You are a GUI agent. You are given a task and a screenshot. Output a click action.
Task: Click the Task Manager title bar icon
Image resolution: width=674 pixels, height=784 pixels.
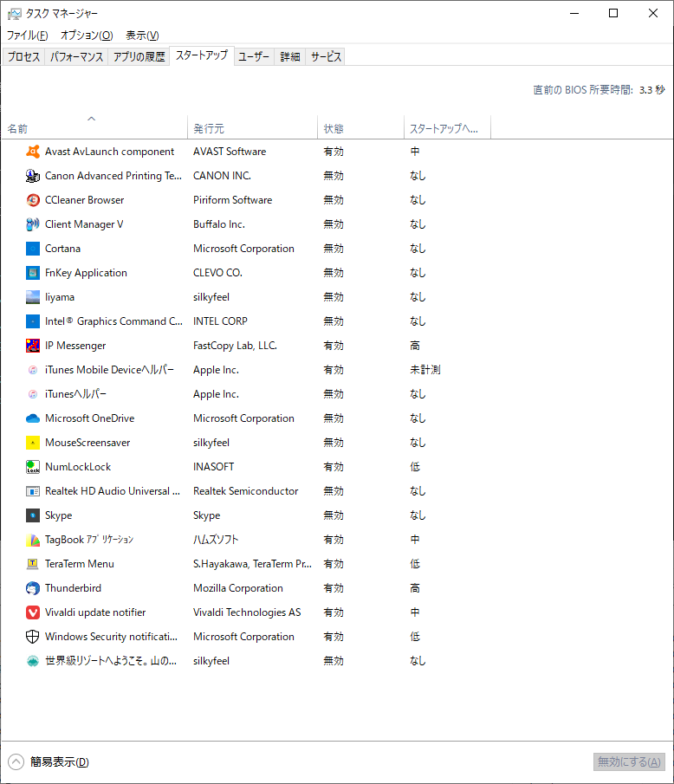coord(14,14)
